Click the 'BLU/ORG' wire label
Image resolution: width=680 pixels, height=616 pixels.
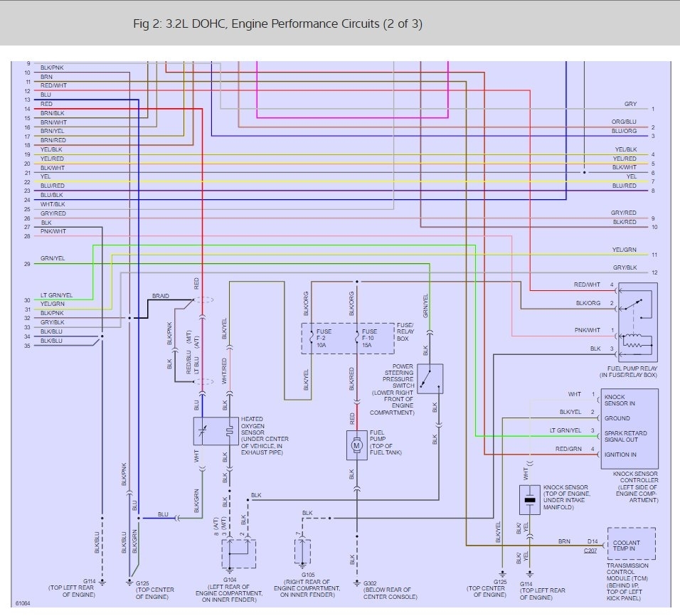[624, 131]
